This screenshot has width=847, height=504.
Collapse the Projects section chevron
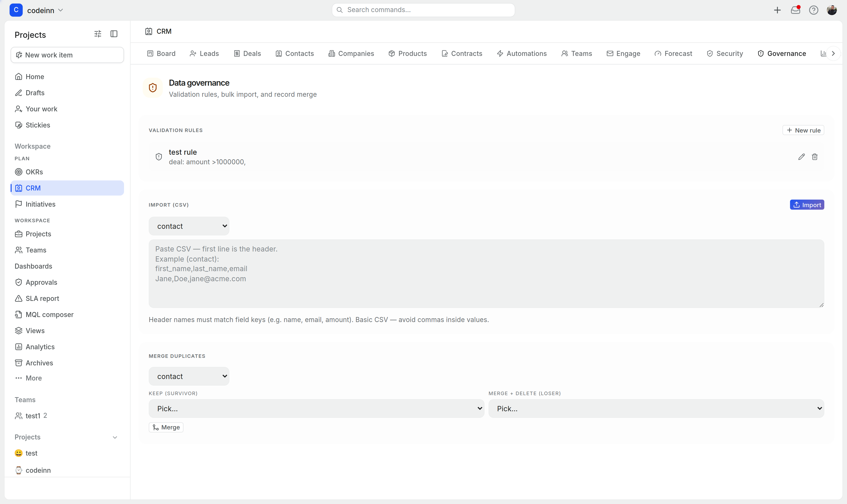click(x=115, y=437)
